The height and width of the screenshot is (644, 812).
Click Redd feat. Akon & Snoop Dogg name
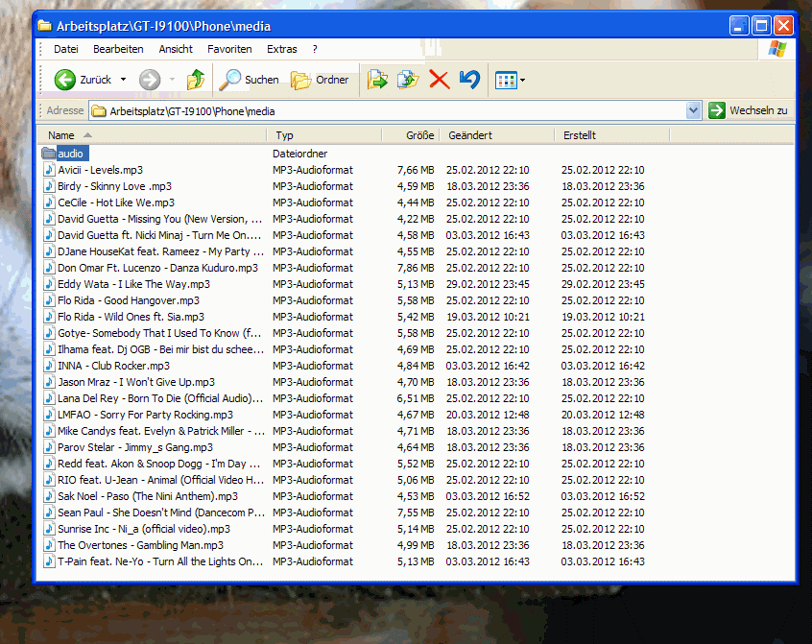[x=159, y=464]
